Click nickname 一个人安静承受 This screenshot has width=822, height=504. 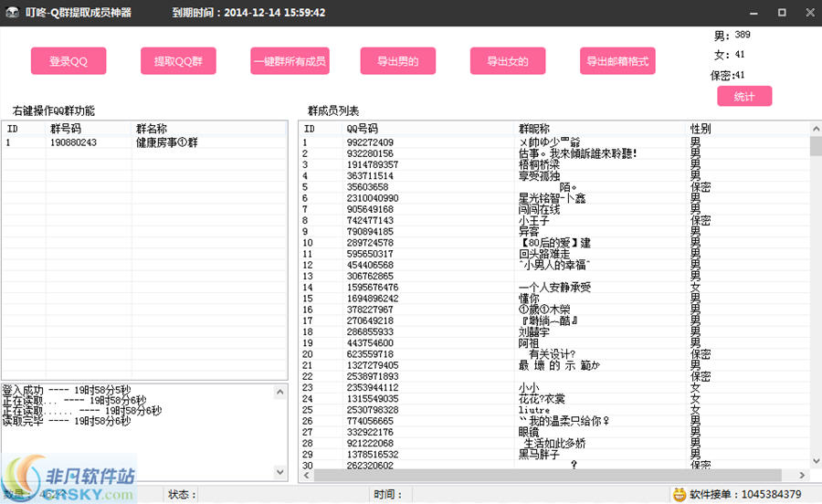point(554,287)
